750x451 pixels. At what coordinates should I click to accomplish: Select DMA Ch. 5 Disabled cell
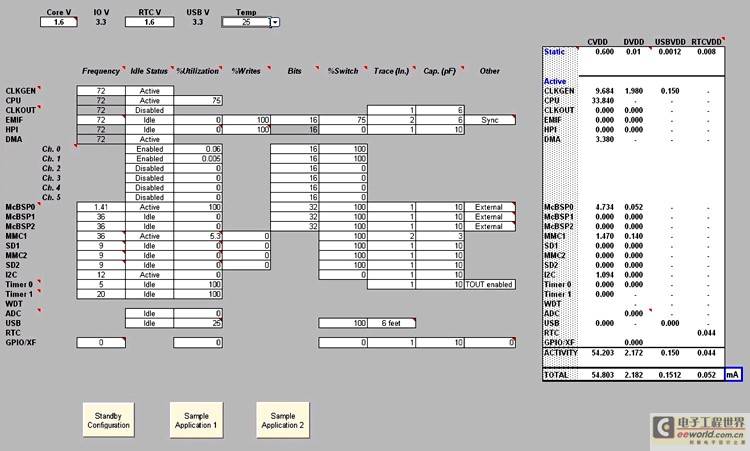149,197
